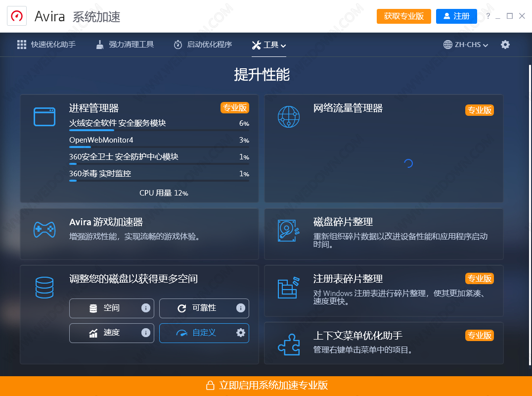Show info for the 速度 option
This screenshot has width=532, height=396.
tap(146, 333)
